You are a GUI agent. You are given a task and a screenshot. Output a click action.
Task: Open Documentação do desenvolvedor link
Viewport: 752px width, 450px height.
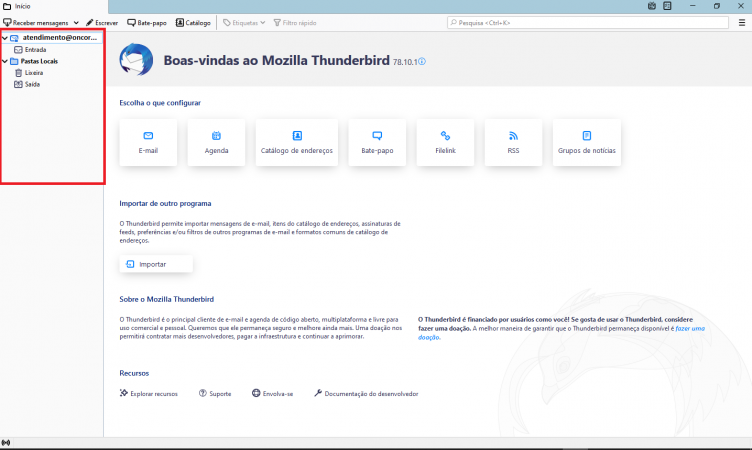click(x=366, y=393)
